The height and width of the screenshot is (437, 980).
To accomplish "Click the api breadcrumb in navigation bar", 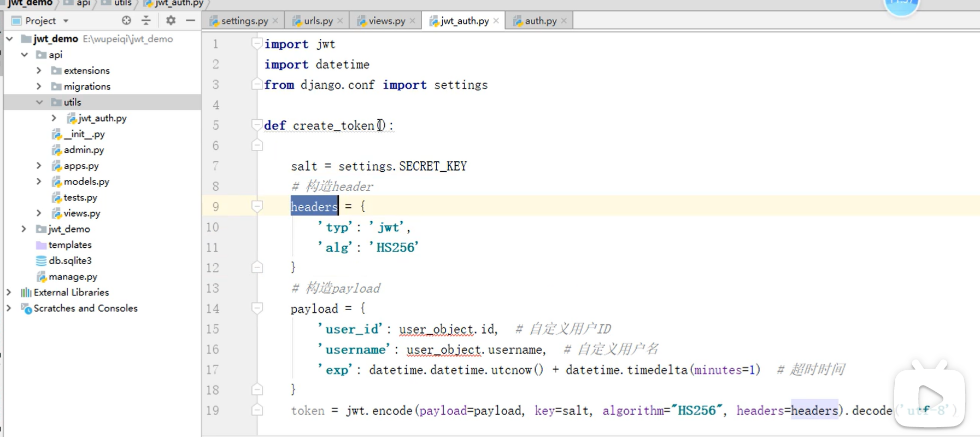I will pos(83,3).
